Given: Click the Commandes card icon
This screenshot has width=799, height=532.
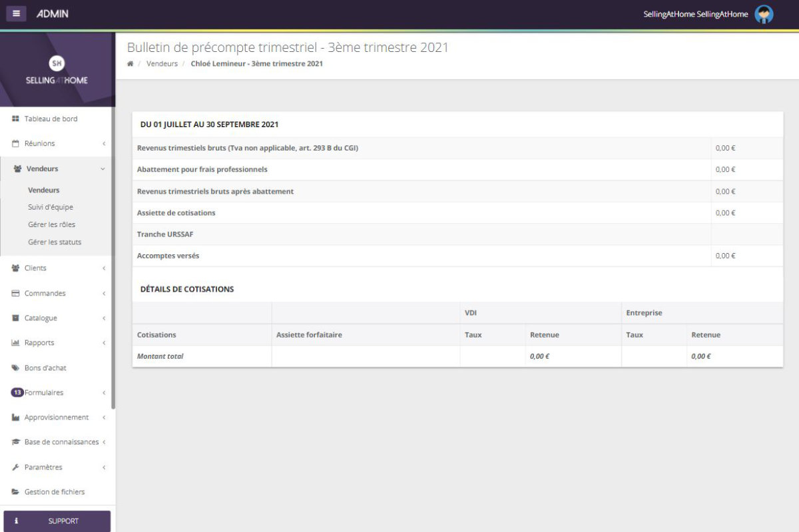Looking at the screenshot, I should [x=15, y=293].
